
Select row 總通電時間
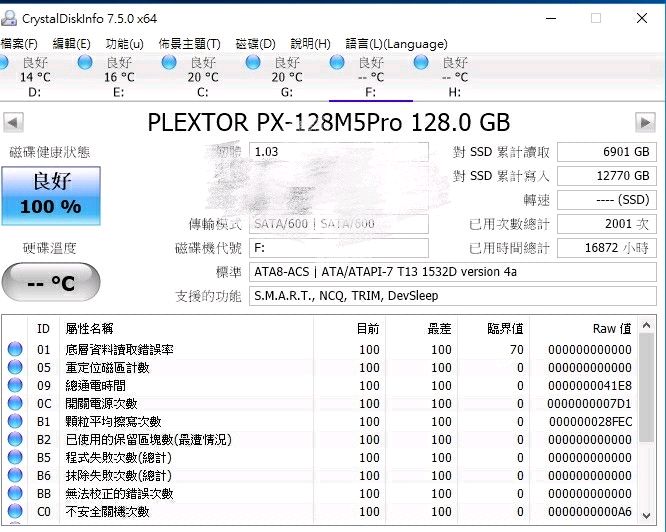pyautogui.click(x=319, y=386)
